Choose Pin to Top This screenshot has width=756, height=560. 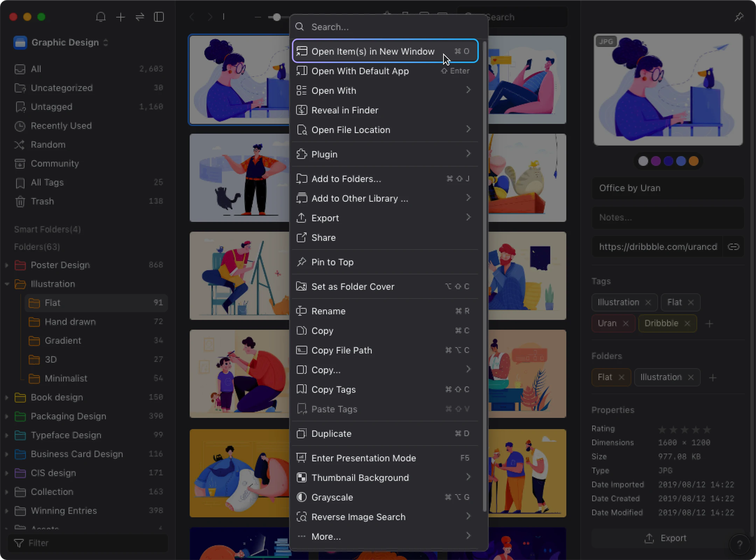click(385, 262)
